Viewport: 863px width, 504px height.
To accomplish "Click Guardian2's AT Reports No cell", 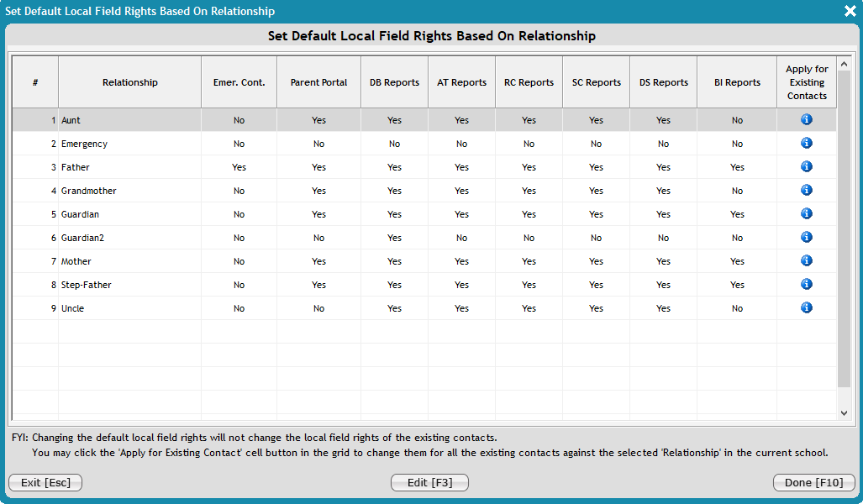I will [462, 238].
